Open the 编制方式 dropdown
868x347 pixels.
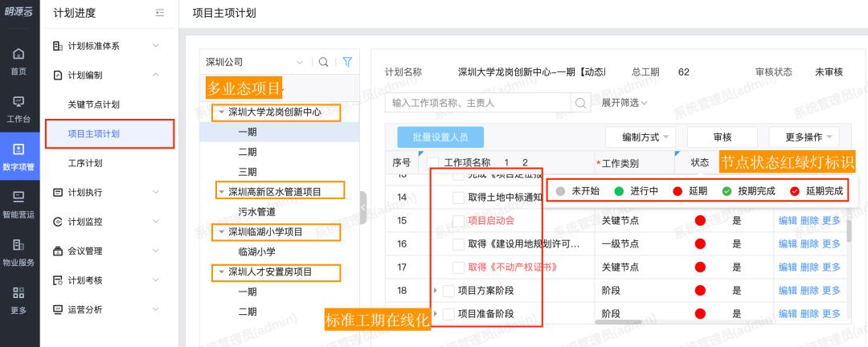click(x=641, y=137)
